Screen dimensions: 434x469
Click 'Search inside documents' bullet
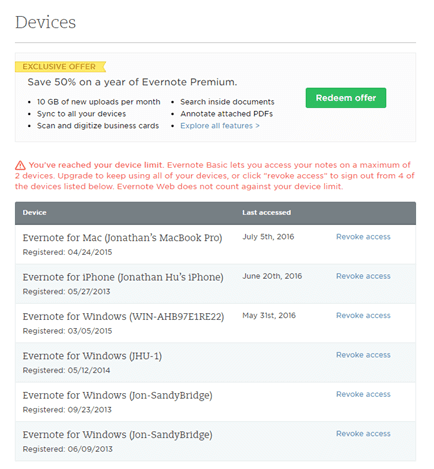(x=227, y=102)
